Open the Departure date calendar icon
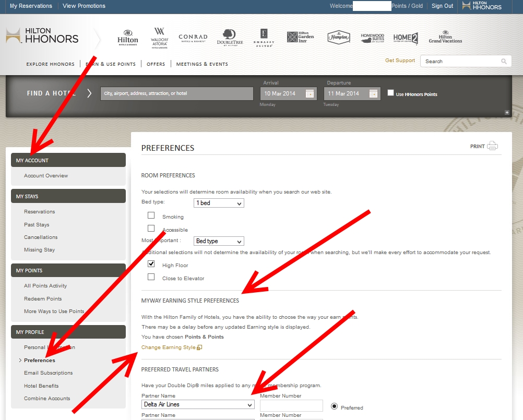This screenshot has width=523, height=420. click(x=373, y=94)
